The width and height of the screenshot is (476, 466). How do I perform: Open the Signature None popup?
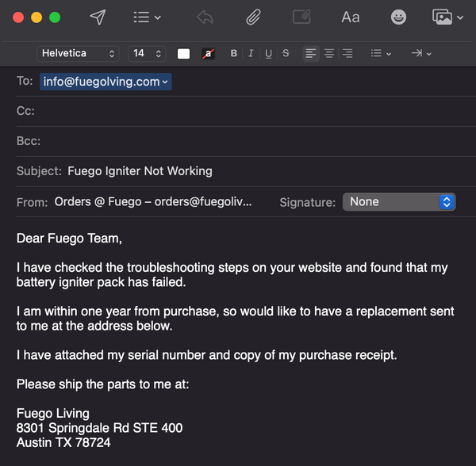pos(398,202)
